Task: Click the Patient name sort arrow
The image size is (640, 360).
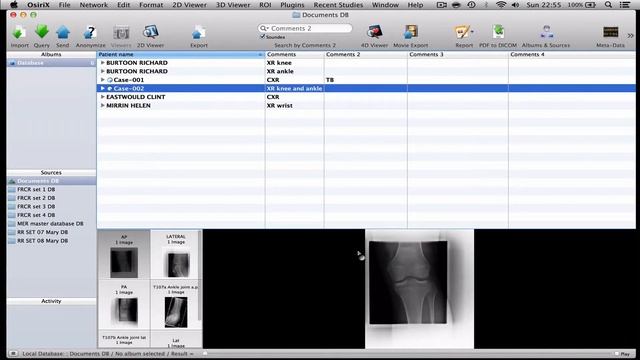Action: [x=260, y=54]
